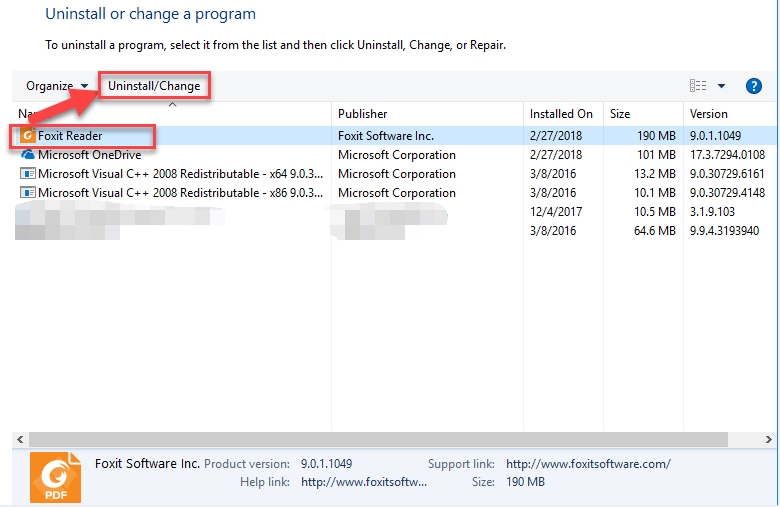Click the right arrow of horizontal scrollbar

(769, 439)
